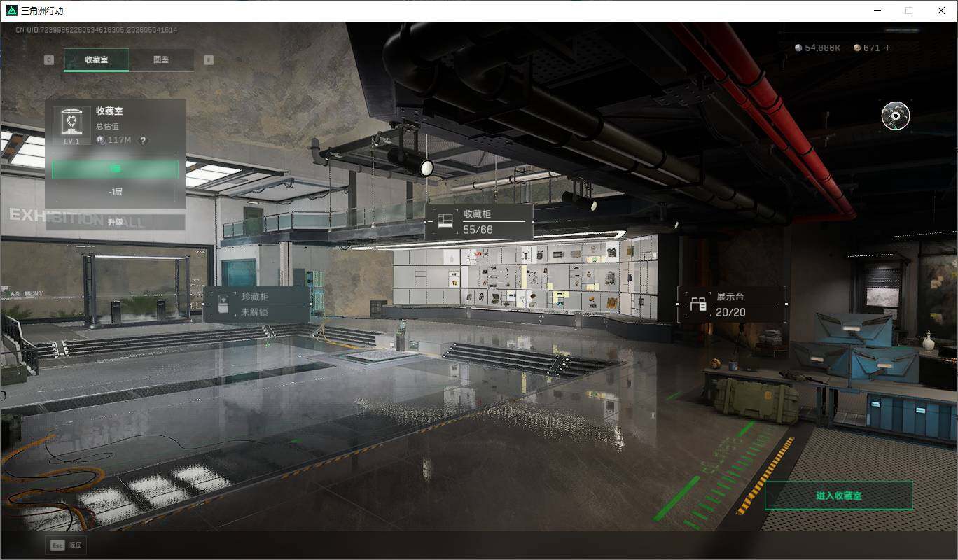Open the question mark help beside 117M
The width and height of the screenshot is (958, 560).
pyautogui.click(x=143, y=141)
